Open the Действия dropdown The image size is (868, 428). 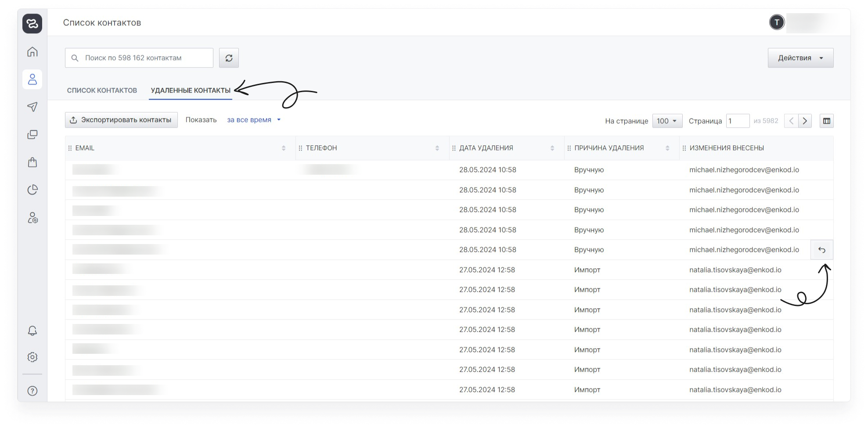click(800, 58)
